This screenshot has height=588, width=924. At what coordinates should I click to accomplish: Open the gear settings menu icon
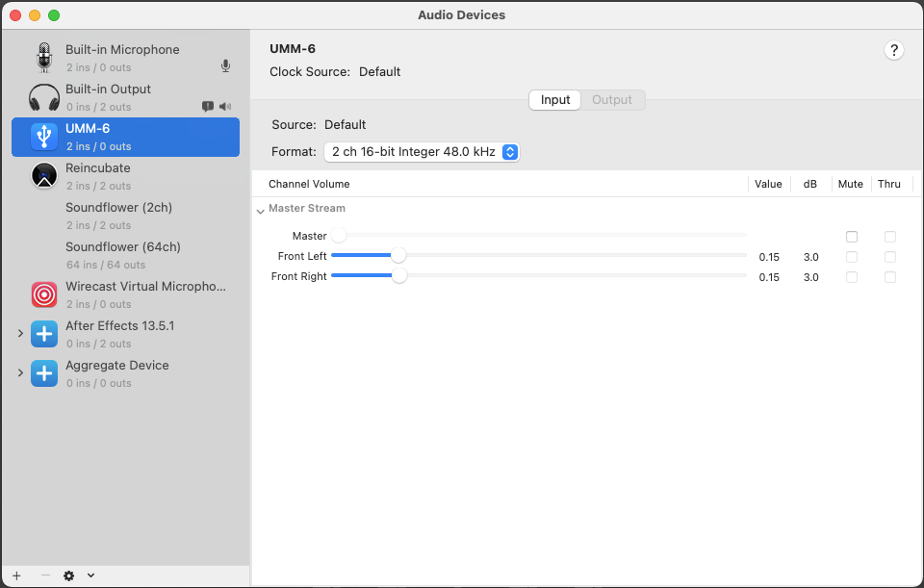click(x=69, y=575)
